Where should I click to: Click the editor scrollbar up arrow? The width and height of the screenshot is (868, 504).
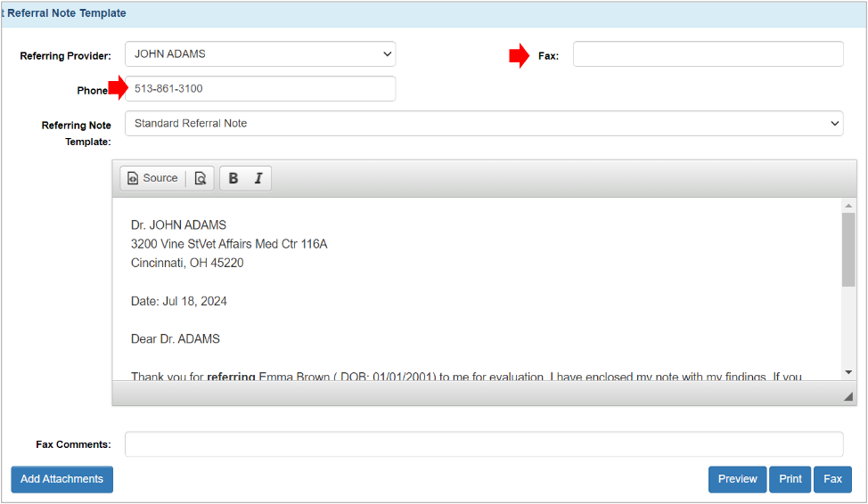click(848, 206)
